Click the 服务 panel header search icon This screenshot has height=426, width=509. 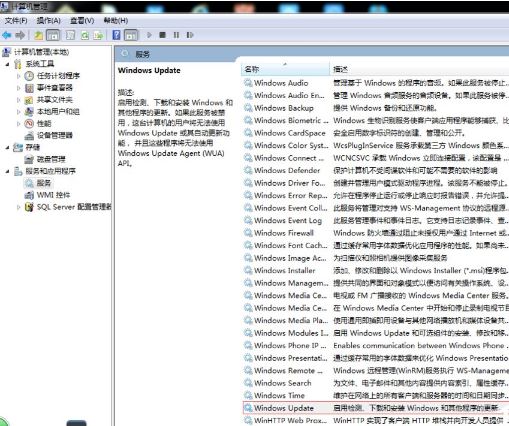pos(125,53)
